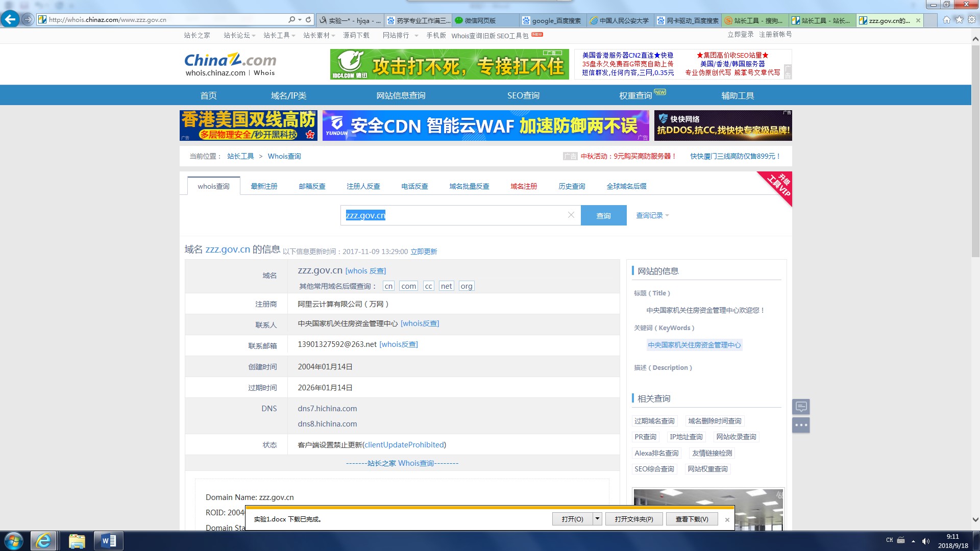980x551 pixels.
Task: Click the browser back arrow button
Action: pos(10,19)
